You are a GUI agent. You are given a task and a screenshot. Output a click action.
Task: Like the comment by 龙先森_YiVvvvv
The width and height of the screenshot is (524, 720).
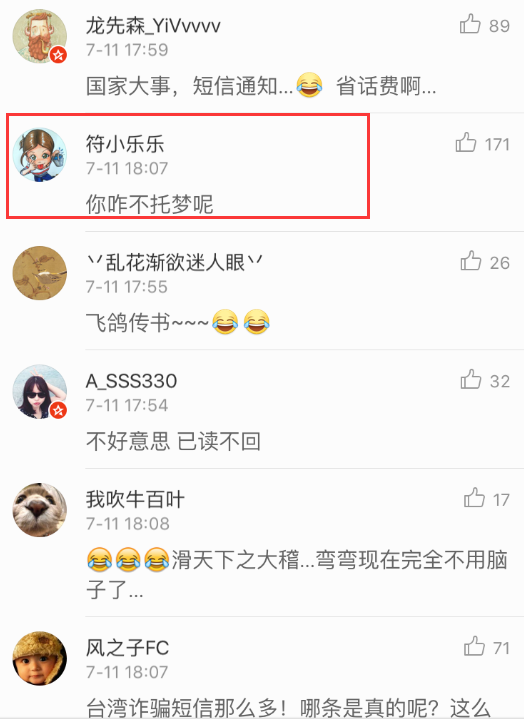click(470, 24)
